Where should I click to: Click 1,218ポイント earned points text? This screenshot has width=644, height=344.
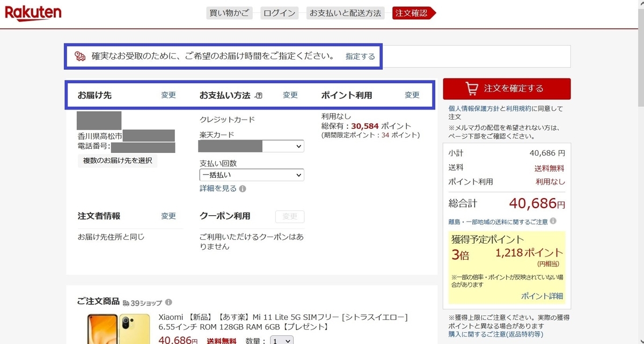pyautogui.click(x=529, y=252)
